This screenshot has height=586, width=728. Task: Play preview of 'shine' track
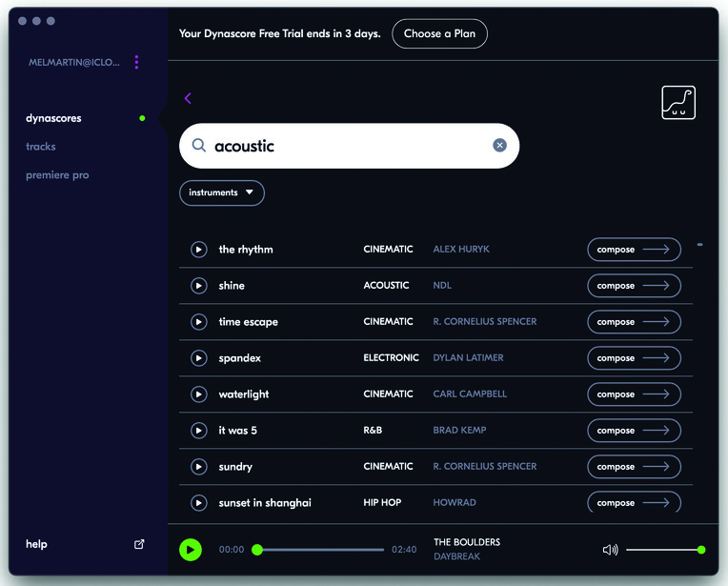click(199, 286)
